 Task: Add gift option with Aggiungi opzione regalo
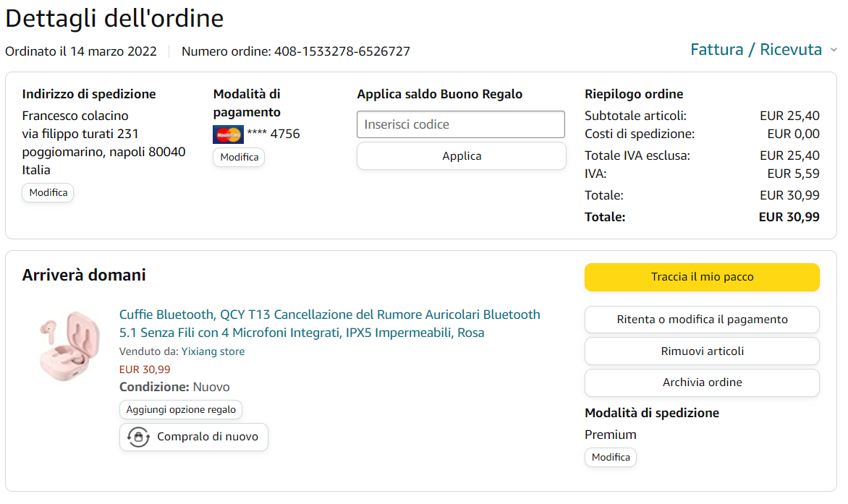click(x=181, y=409)
